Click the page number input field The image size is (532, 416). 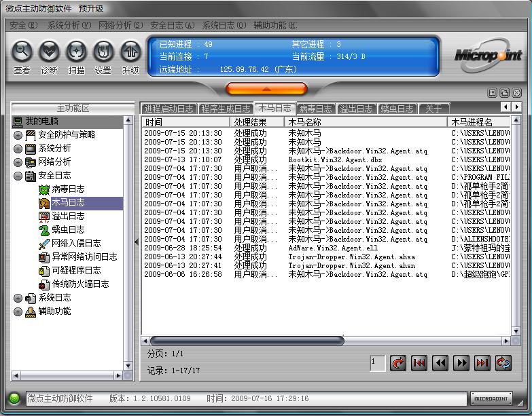[x=378, y=363]
